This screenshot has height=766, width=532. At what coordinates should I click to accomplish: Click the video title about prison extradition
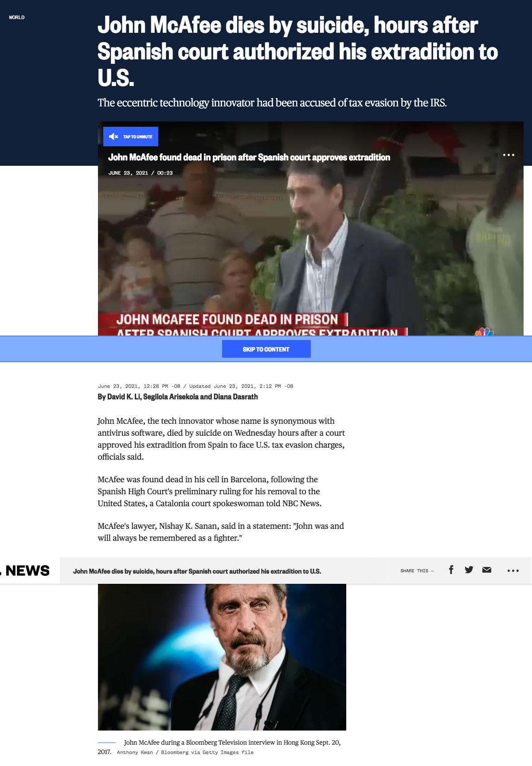(x=249, y=157)
